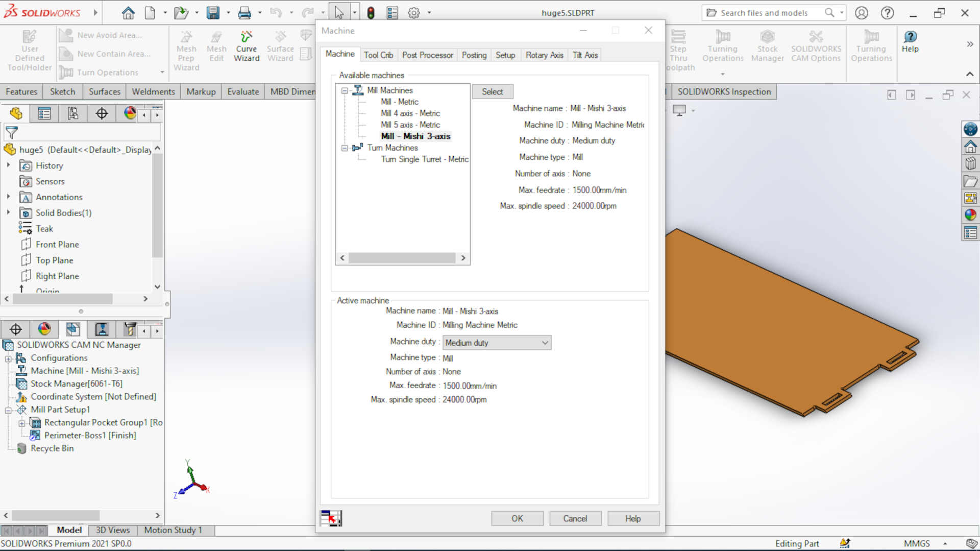
Task: Open the Machine duty dropdown
Action: (x=545, y=343)
